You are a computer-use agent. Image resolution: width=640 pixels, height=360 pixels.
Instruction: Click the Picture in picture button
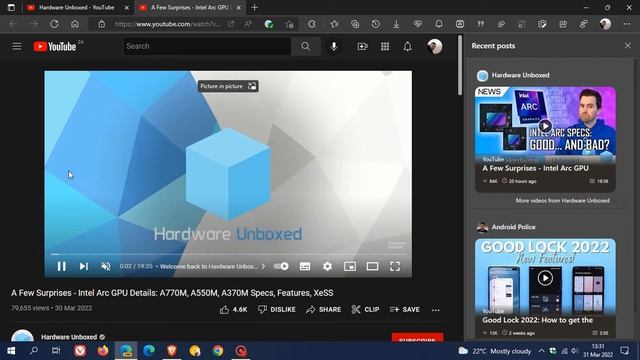pos(228,86)
